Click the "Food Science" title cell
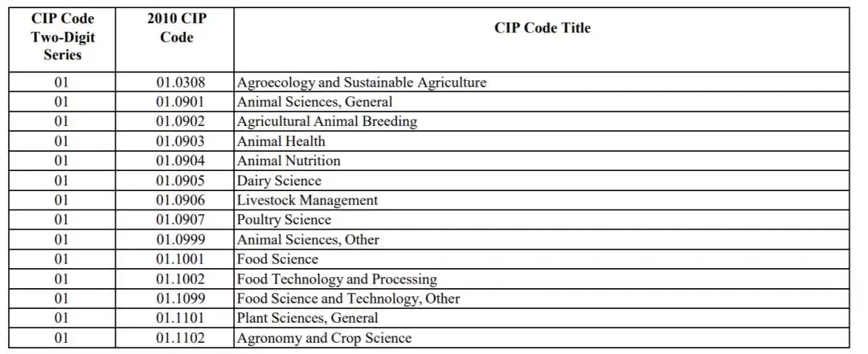This screenshot has width=868, height=354. tap(277, 258)
